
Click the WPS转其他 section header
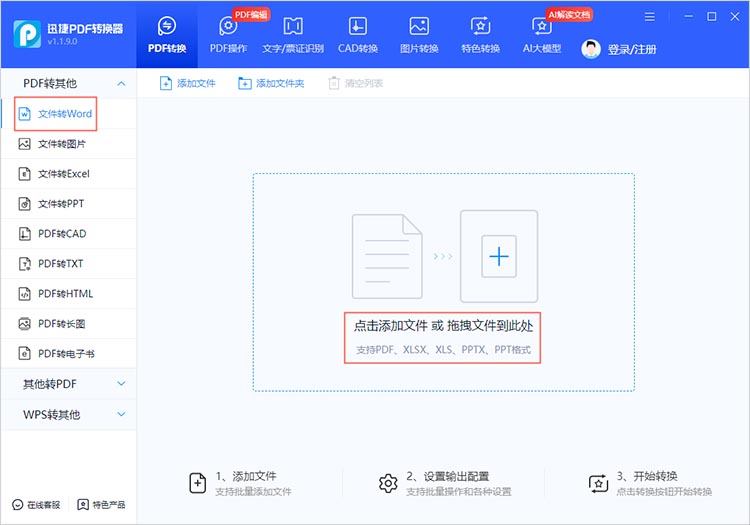68,415
